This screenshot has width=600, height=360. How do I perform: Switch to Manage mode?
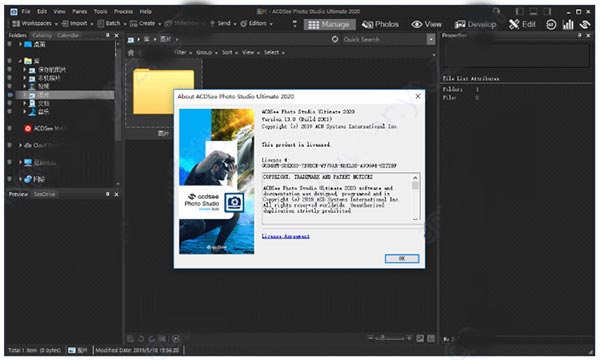[x=329, y=25]
